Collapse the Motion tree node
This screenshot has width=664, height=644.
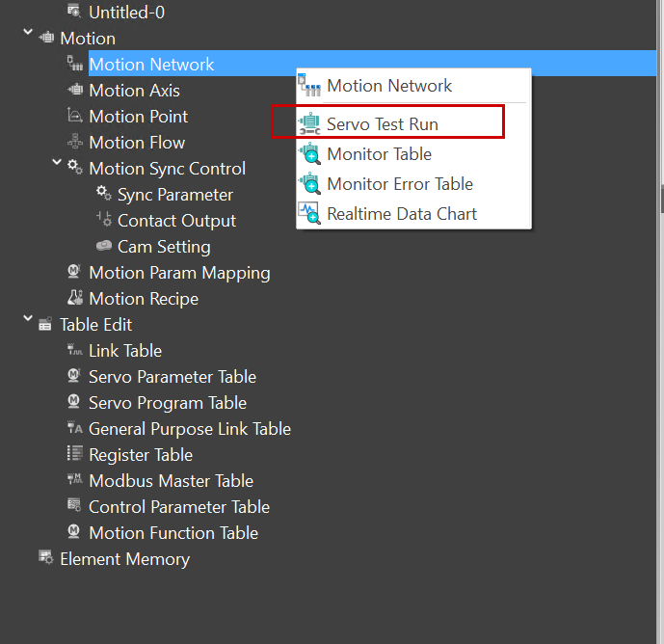(x=28, y=35)
